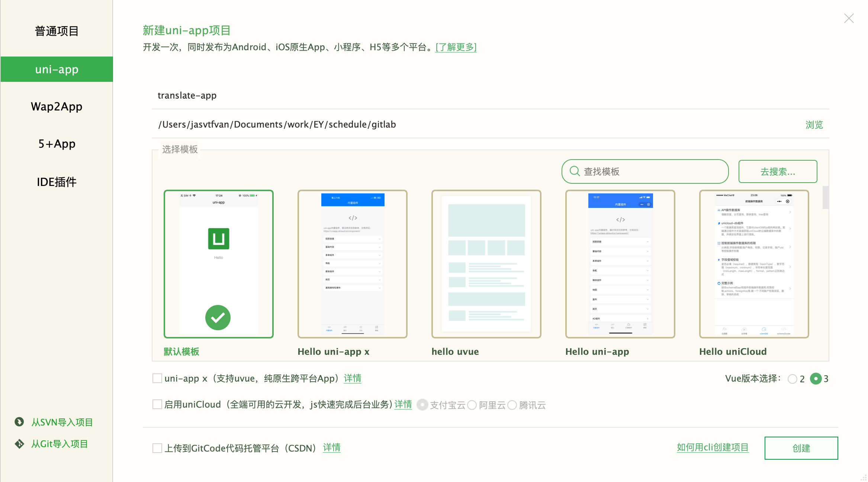
Task: Click 从Git导入项目 link
Action: (60, 444)
